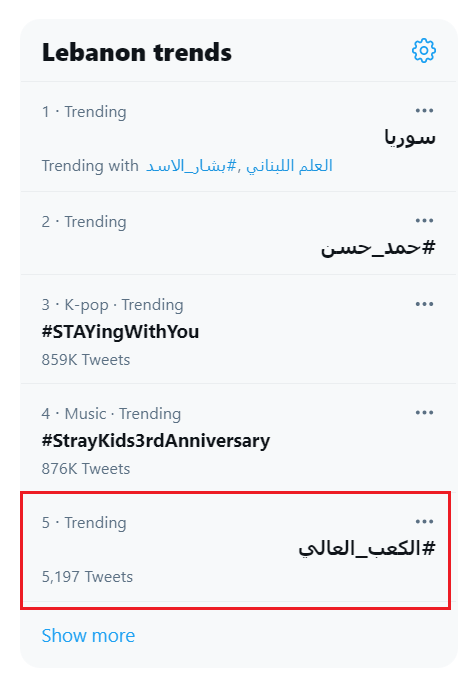This screenshot has width=471, height=682.
Task: Open more options for #حمد_حسن trend
Action: coord(424,221)
